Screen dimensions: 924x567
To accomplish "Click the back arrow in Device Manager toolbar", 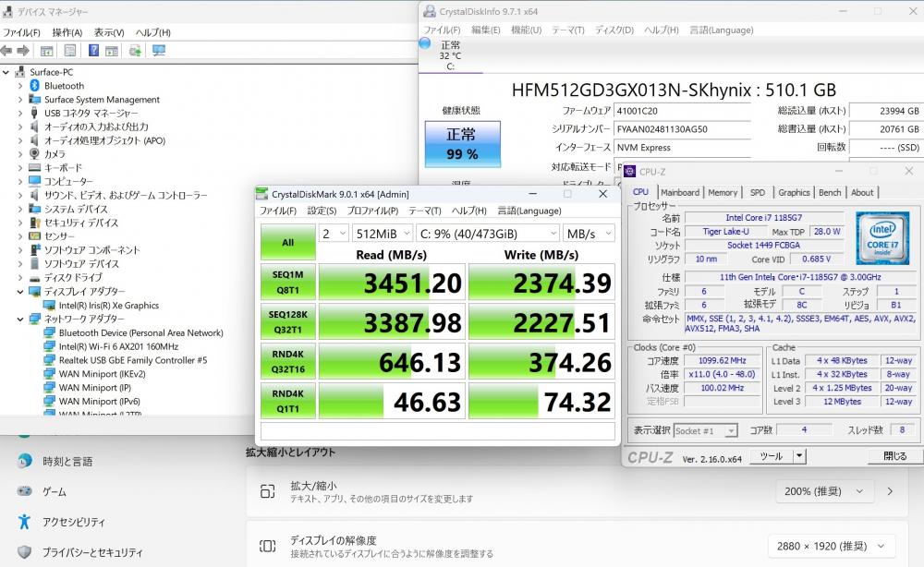I will 6,51.
